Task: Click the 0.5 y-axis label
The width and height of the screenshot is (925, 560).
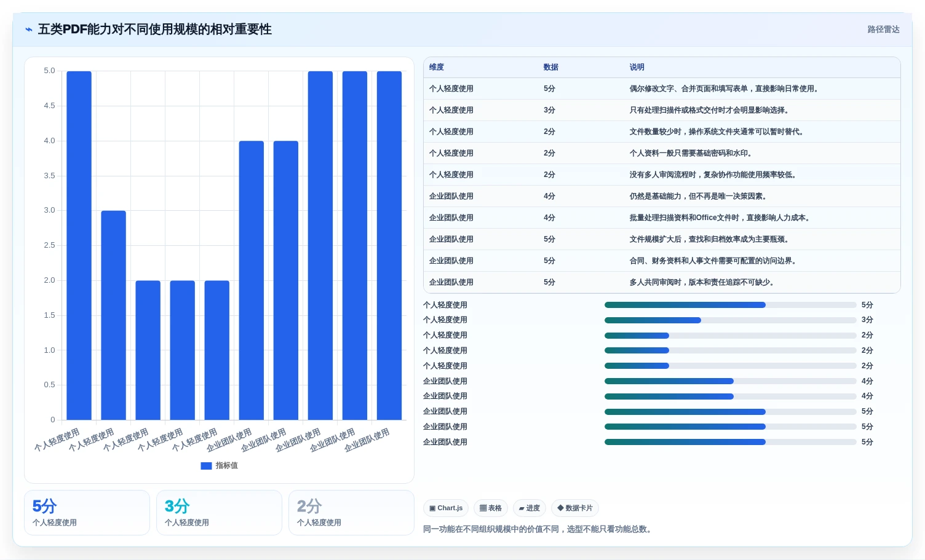Action: pyautogui.click(x=49, y=385)
